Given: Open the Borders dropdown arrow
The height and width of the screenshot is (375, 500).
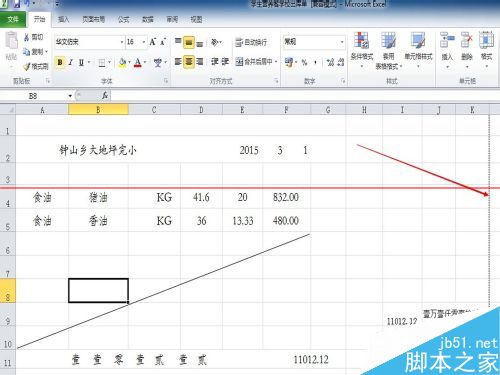Looking at the screenshot, I should tap(110, 62).
